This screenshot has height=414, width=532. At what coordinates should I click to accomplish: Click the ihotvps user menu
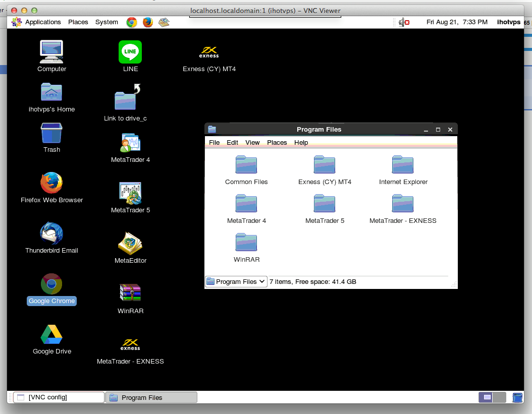pos(508,22)
